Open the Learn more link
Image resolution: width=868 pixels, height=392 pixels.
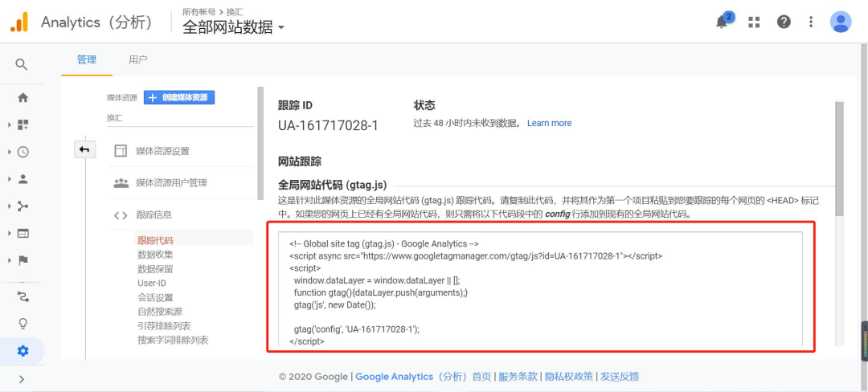[x=549, y=123]
